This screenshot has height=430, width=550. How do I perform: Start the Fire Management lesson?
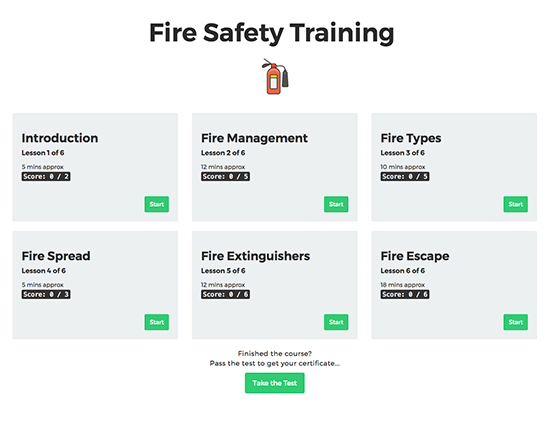click(336, 204)
